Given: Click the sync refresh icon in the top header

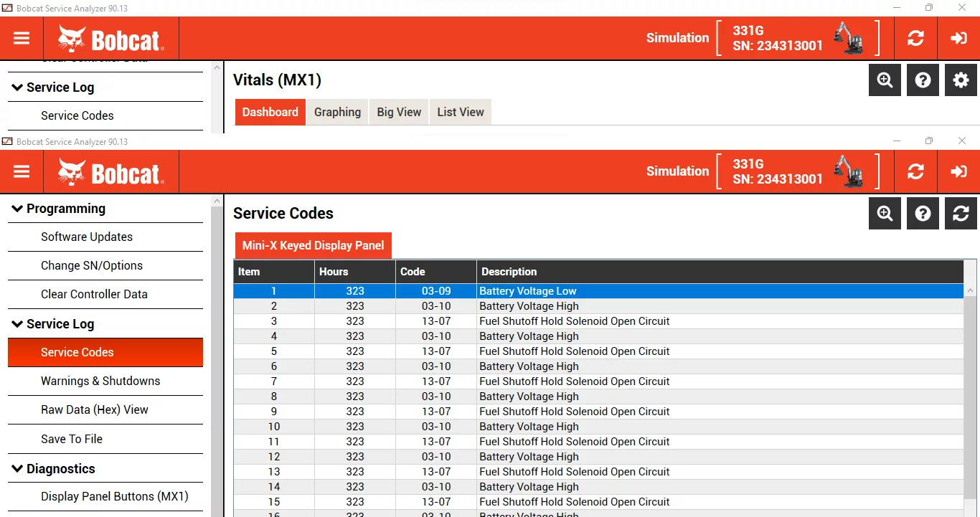Looking at the screenshot, I should [915, 171].
